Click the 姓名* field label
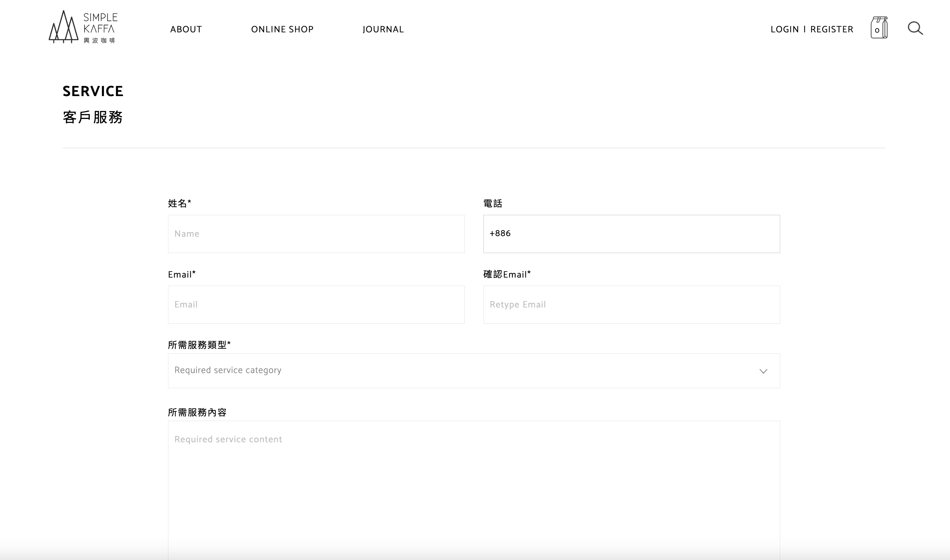 click(179, 203)
